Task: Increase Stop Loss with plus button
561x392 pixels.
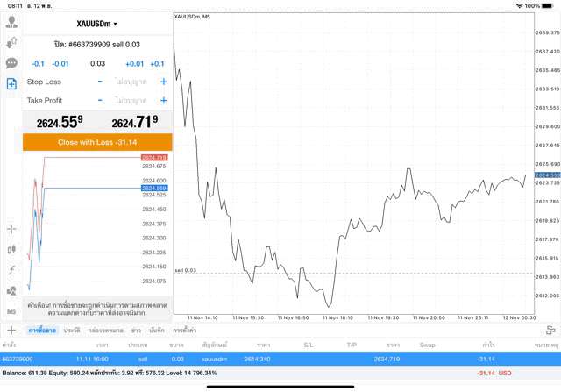Action: pyautogui.click(x=163, y=82)
